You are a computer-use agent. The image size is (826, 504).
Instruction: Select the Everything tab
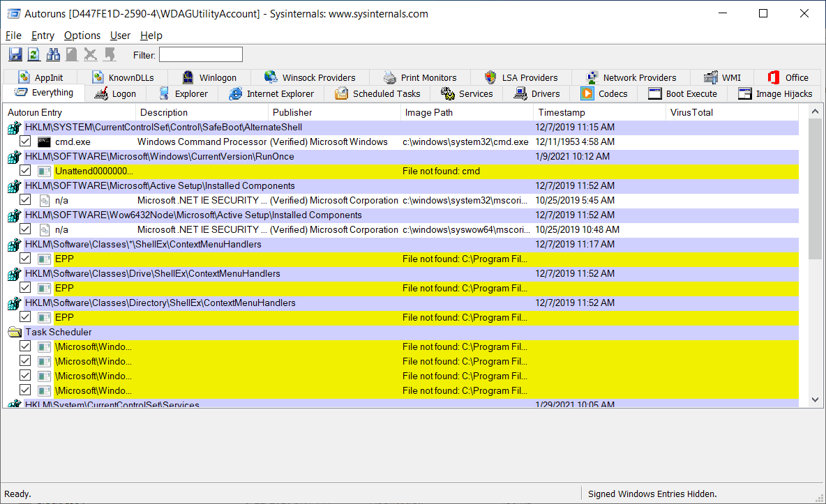click(44, 93)
